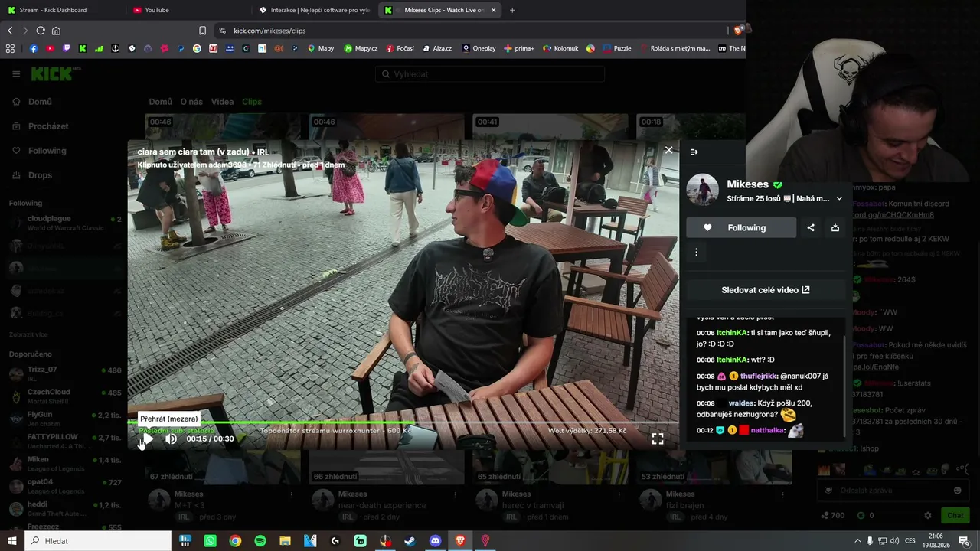Close the clip player with the X
Image resolution: width=980 pixels, height=551 pixels.
[668, 150]
